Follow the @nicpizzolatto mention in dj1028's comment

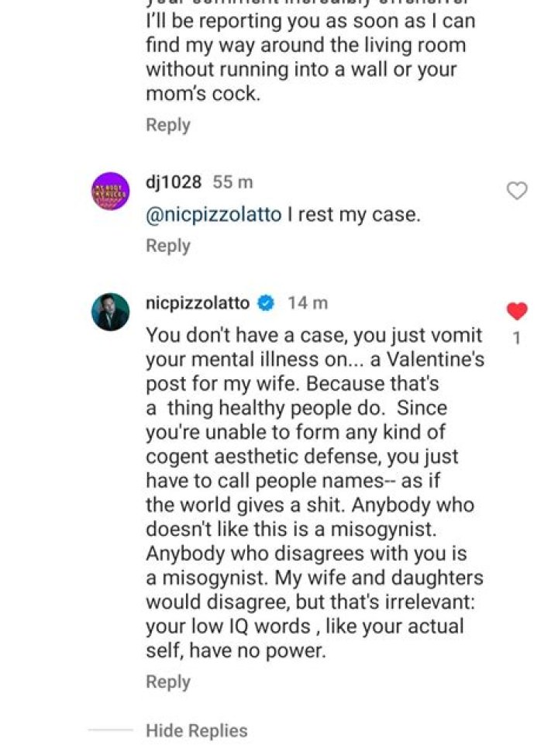coord(213,215)
